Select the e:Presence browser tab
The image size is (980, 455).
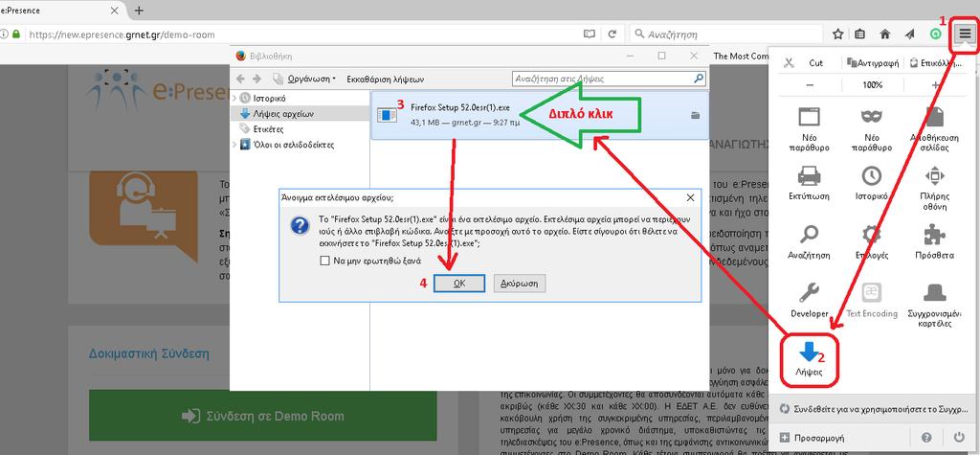pyautogui.click(x=61, y=11)
